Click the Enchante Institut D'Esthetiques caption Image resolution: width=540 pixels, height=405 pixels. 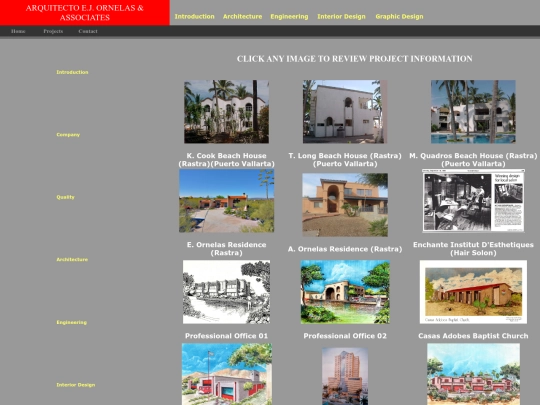click(473, 249)
